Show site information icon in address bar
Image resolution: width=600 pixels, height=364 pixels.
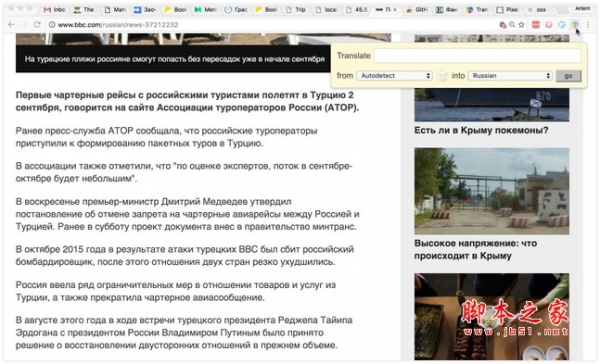(x=52, y=24)
